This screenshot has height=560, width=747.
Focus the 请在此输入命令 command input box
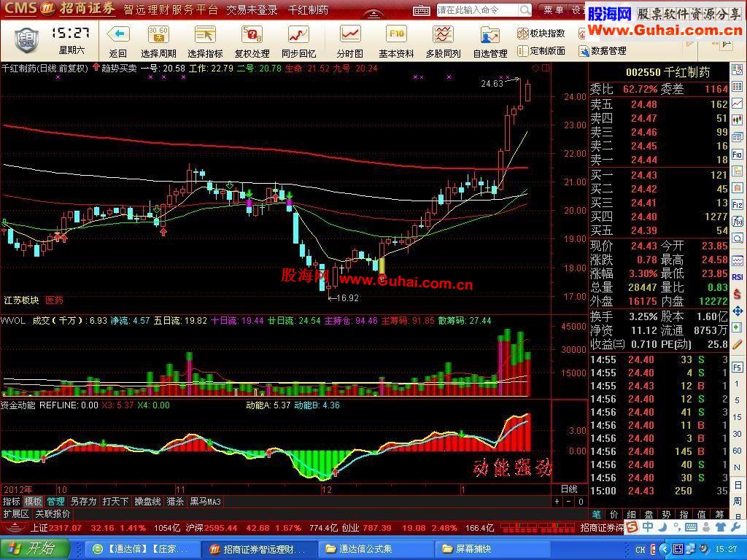[477, 10]
